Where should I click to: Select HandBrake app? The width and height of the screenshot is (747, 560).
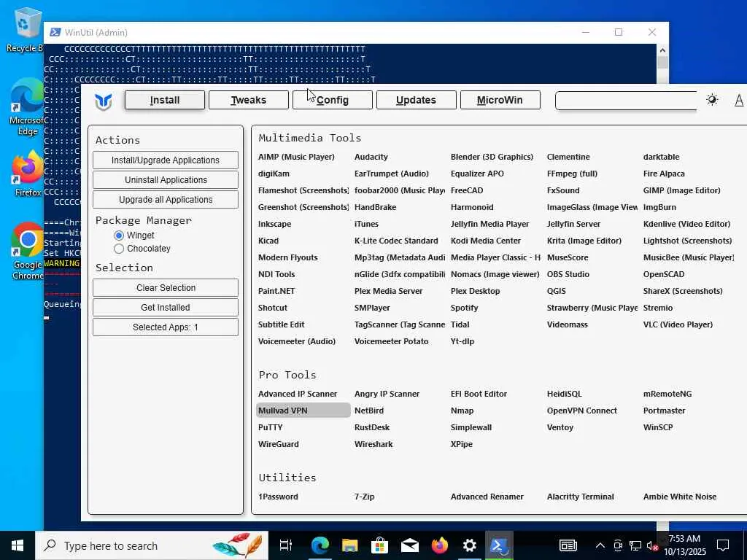376,207
